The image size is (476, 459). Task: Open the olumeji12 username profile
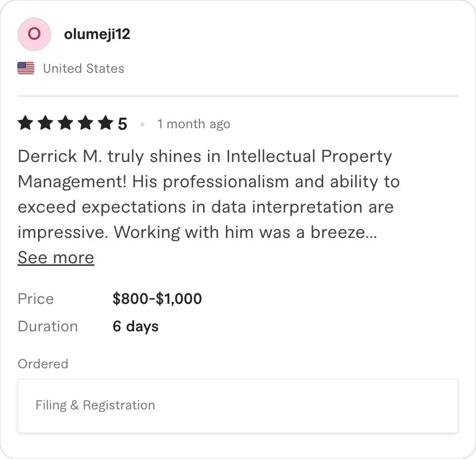tap(97, 34)
